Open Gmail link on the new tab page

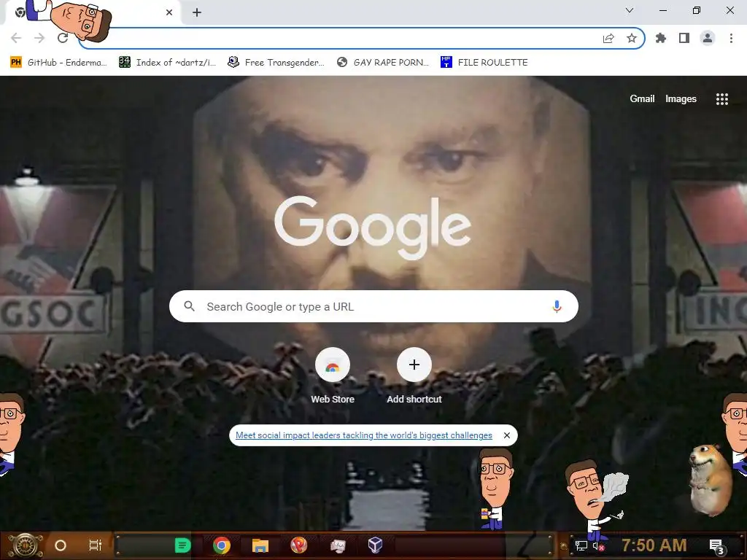(x=642, y=98)
